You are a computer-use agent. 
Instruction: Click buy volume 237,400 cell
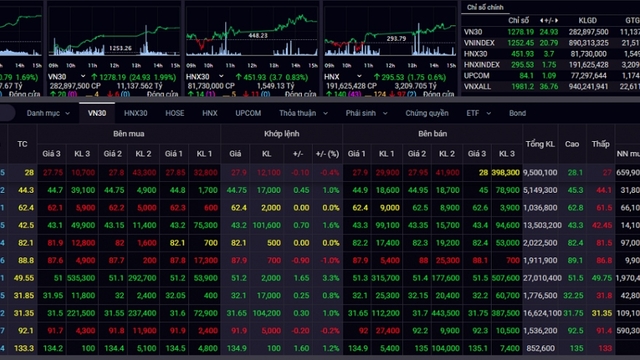(142, 313)
